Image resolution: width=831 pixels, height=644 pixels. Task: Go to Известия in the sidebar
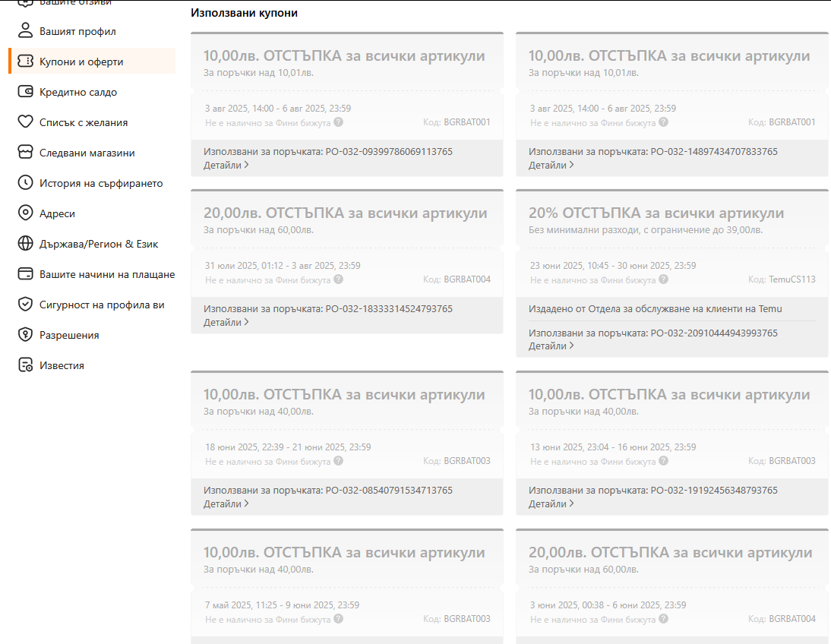pyautogui.click(x=62, y=365)
